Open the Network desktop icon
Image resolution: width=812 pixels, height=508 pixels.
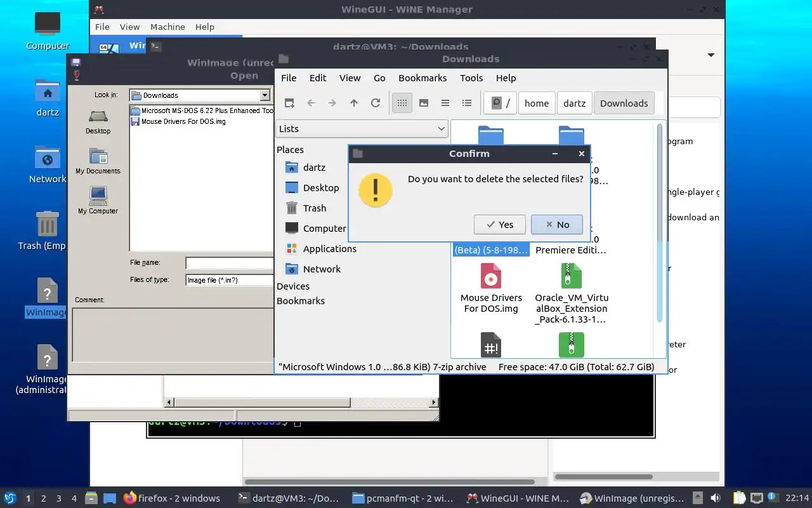coord(48,164)
